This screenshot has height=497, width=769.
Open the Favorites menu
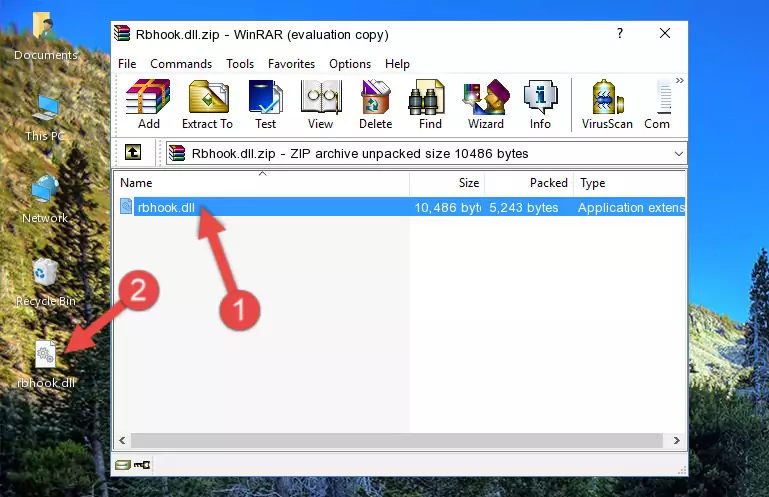coord(291,64)
